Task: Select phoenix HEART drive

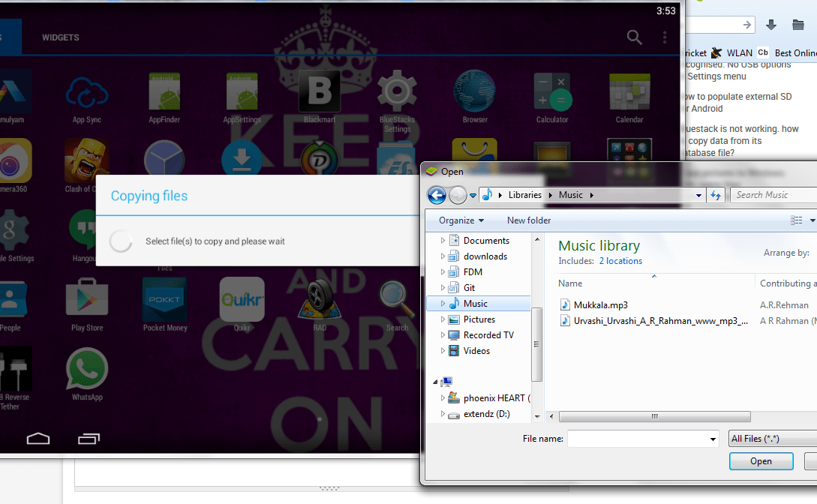Action: [x=490, y=397]
